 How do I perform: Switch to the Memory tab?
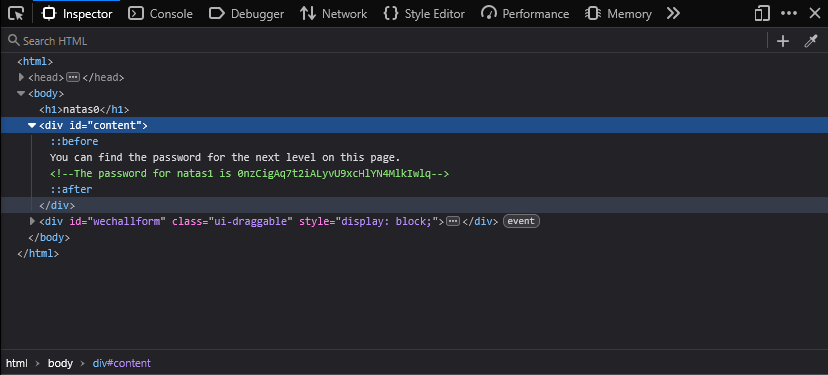pos(619,14)
